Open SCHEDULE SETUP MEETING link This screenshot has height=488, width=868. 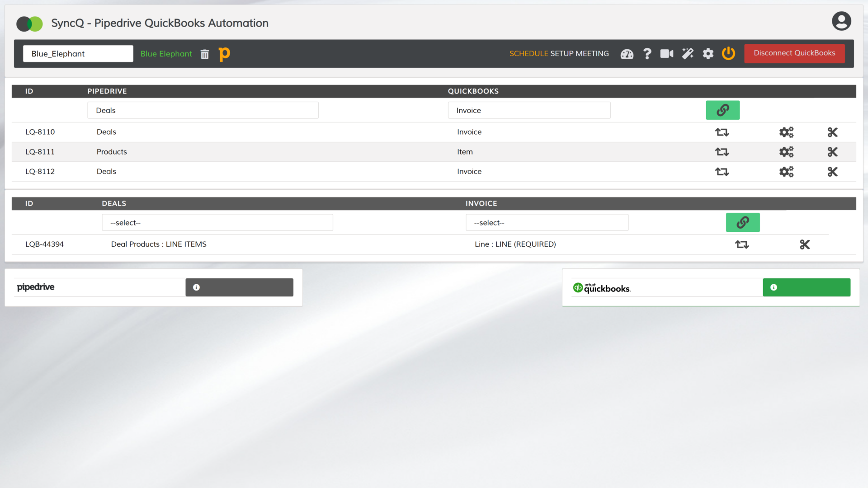coord(559,53)
